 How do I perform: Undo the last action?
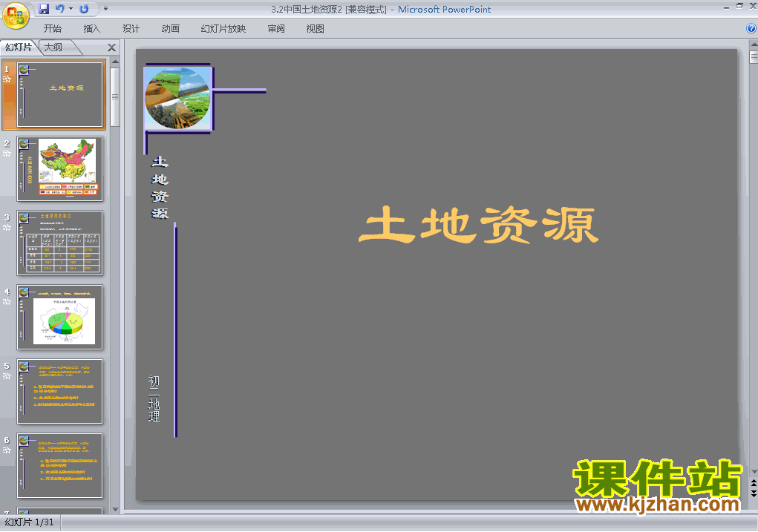coord(59,9)
